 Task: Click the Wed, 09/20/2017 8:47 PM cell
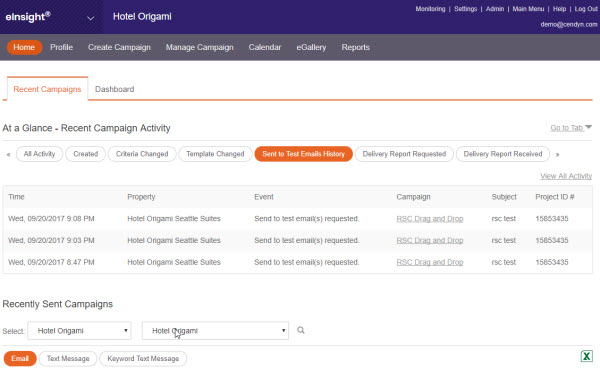pos(51,262)
